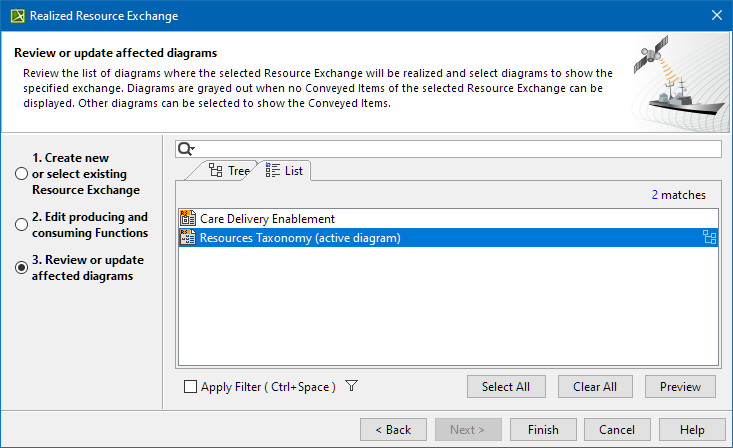This screenshot has height=448, width=733.
Task: Select step 2 Edit producing and consuming Functions
Action: tap(21, 225)
